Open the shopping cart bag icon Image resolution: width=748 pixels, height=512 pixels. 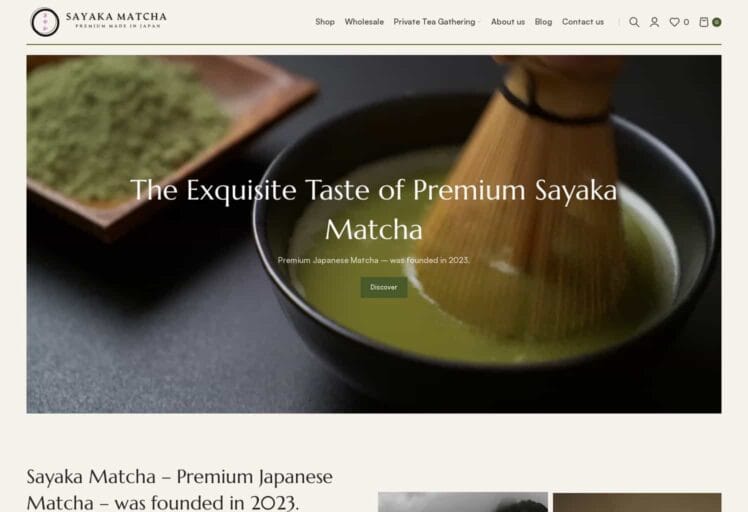coord(704,22)
